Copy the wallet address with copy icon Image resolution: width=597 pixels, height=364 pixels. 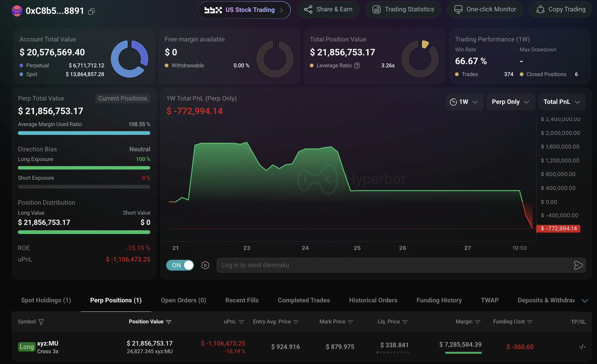coord(92,11)
